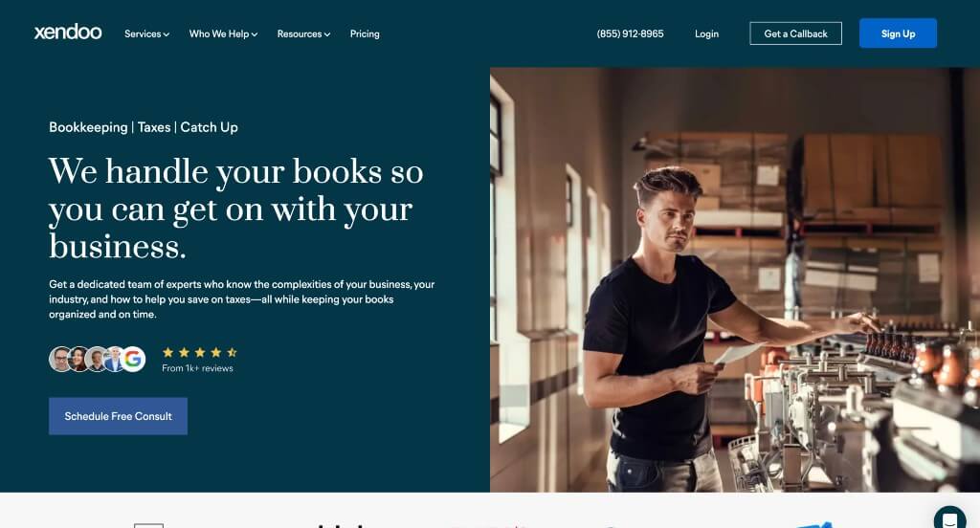Click the Get a Callback button
Screen dimensions: 980x528
pyautogui.click(x=795, y=33)
